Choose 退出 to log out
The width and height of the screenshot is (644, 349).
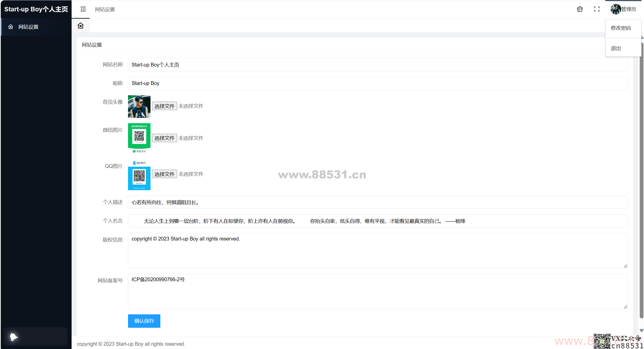pos(623,48)
